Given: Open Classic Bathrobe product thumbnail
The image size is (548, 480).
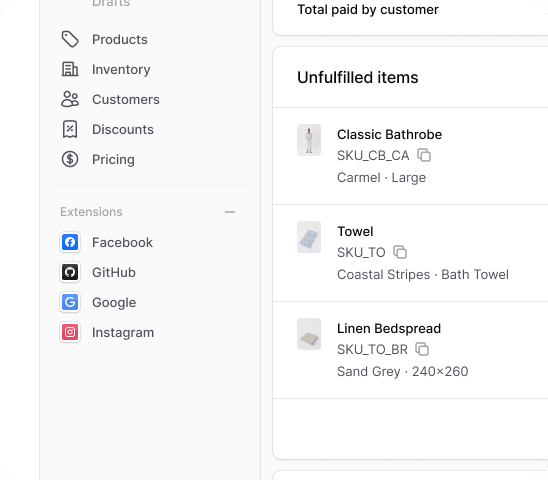Looking at the screenshot, I should [x=309, y=140].
